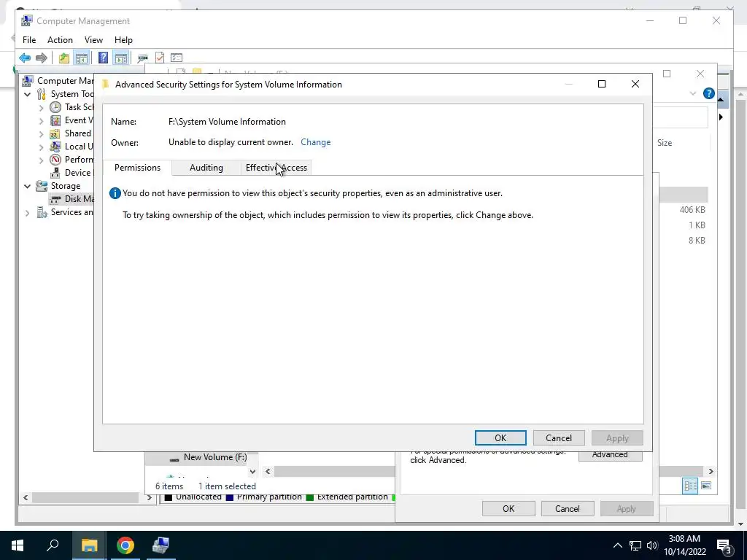This screenshot has height=560, width=747.
Task: Select the Performance gauge icon in tree
Action: pyautogui.click(x=55, y=160)
